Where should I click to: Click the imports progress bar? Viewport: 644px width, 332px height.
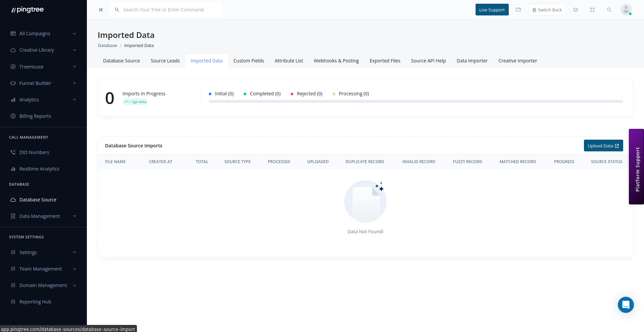415,101
